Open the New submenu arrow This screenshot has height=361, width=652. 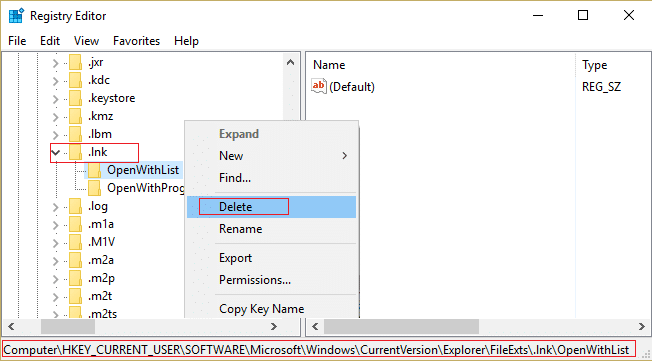coord(344,156)
